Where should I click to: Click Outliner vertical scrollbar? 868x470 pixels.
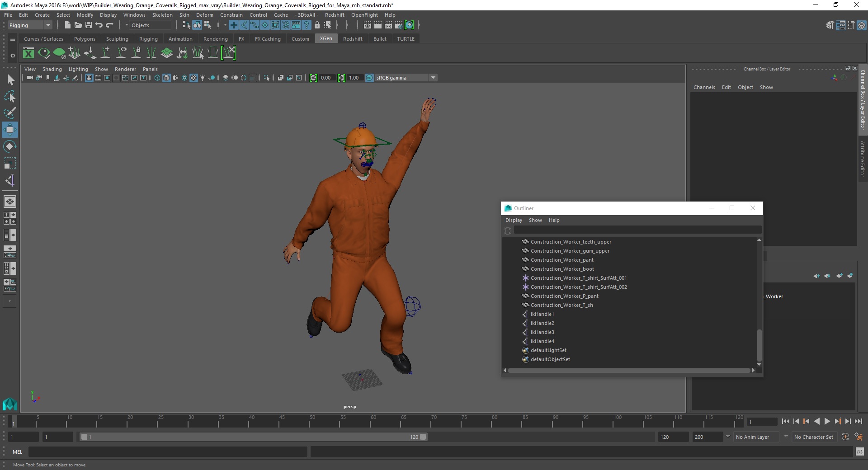759,345
